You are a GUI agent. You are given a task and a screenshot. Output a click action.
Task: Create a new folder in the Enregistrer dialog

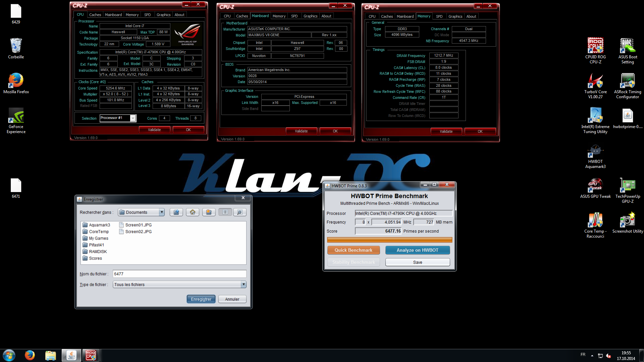coord(209,212)
